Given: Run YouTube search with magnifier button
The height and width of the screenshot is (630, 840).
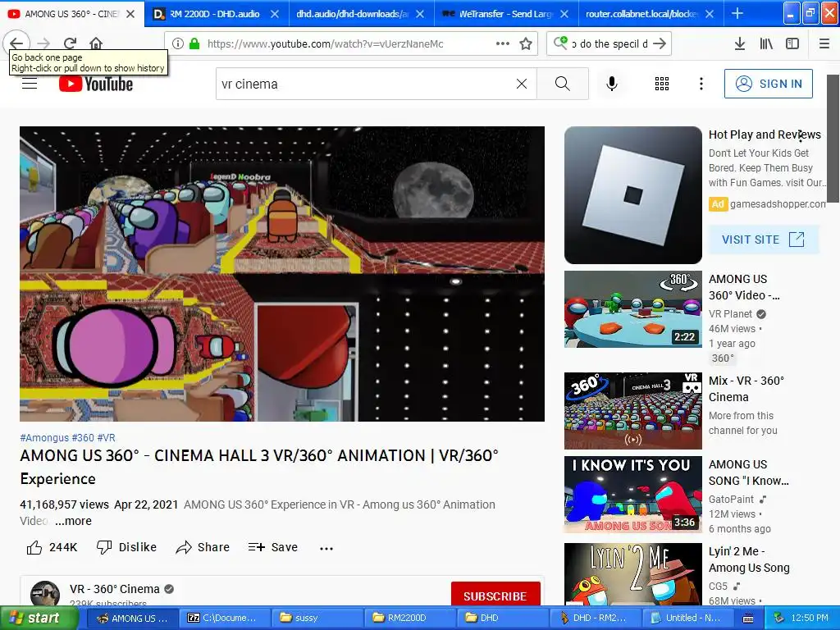Looking at the screenshot, I should tap(563, 84).
